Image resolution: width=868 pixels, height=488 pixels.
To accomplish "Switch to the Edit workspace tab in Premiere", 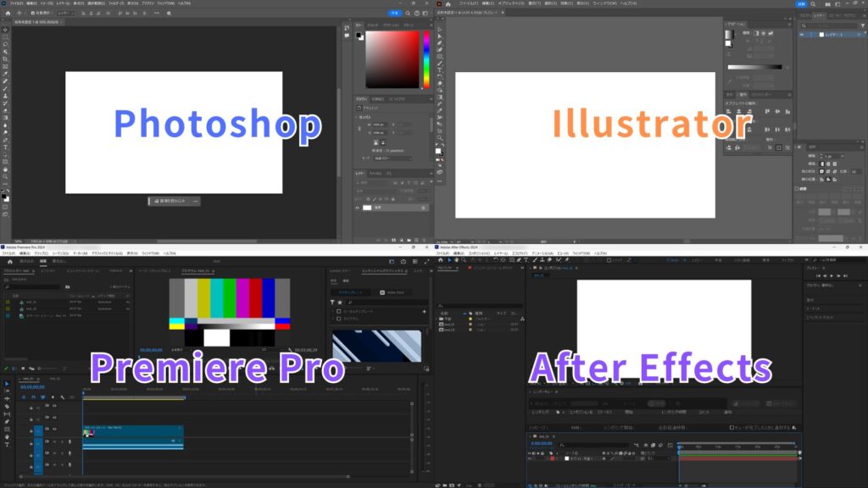I will pyautogui.click(x=43, y=261).
